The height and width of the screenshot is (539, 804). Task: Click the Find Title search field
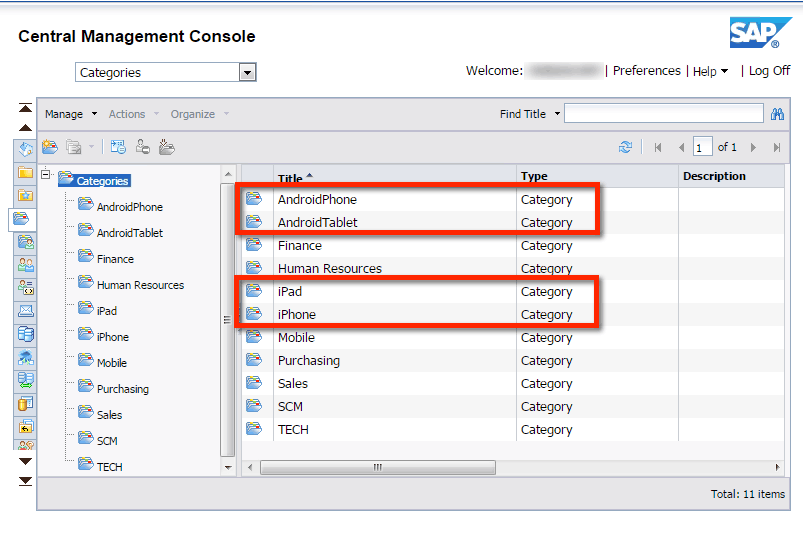pyautogui.click(x=663, y=114)
